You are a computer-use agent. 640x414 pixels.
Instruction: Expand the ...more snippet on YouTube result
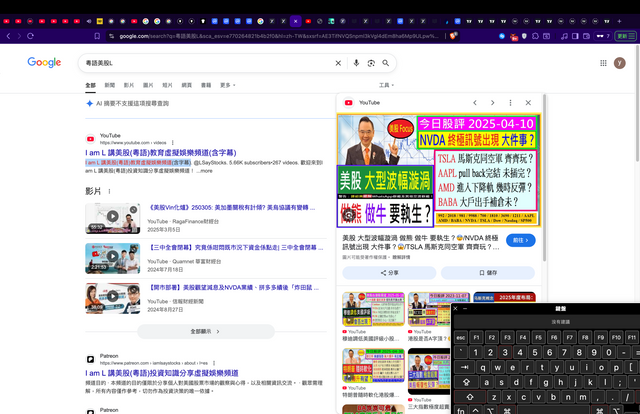tap(204, 171)
